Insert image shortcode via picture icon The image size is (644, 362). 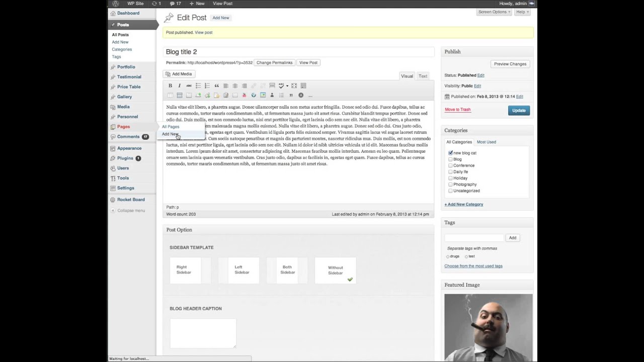click(x=263, y=95)
